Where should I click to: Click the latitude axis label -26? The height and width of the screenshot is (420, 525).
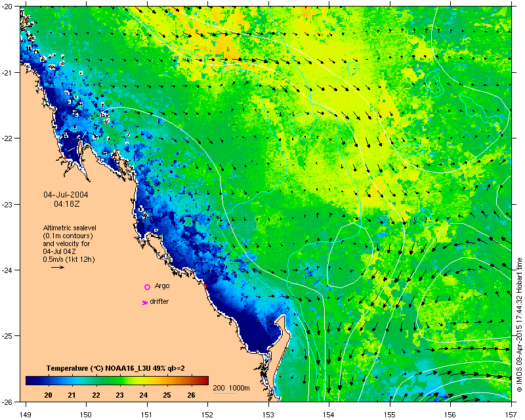(7, 402)
